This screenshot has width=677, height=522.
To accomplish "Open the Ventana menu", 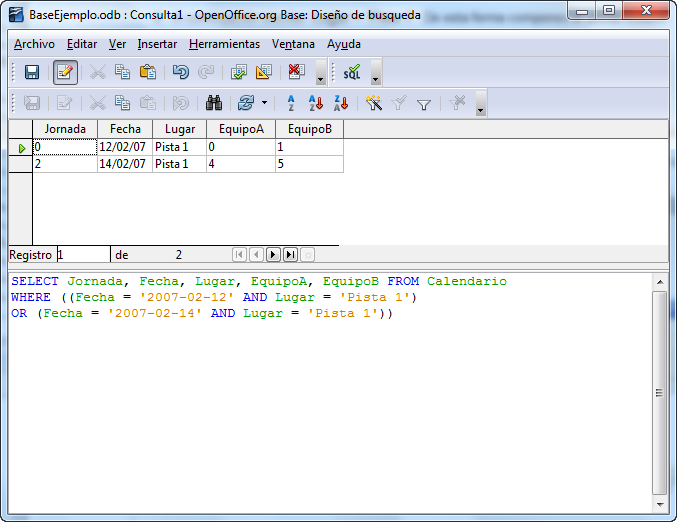I will 293,44.
